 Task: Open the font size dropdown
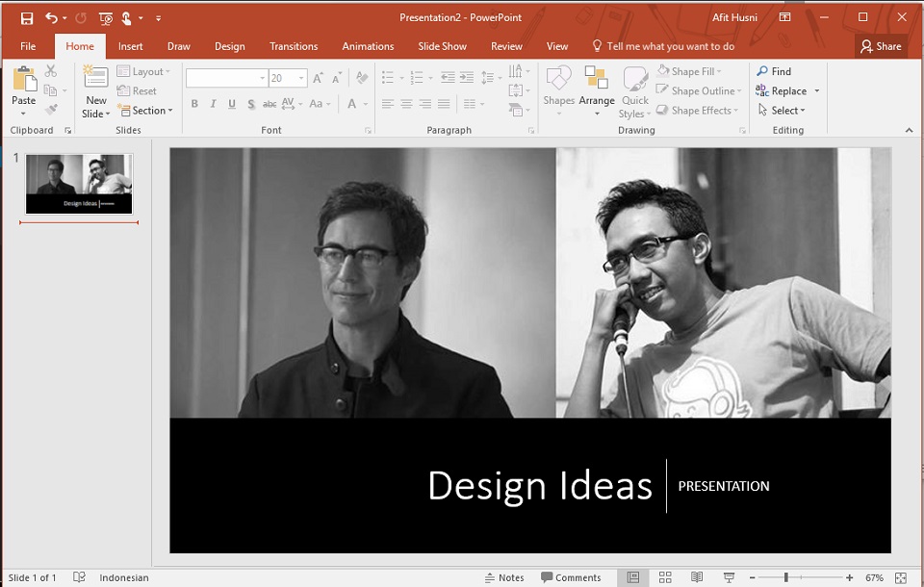(301, 79)
